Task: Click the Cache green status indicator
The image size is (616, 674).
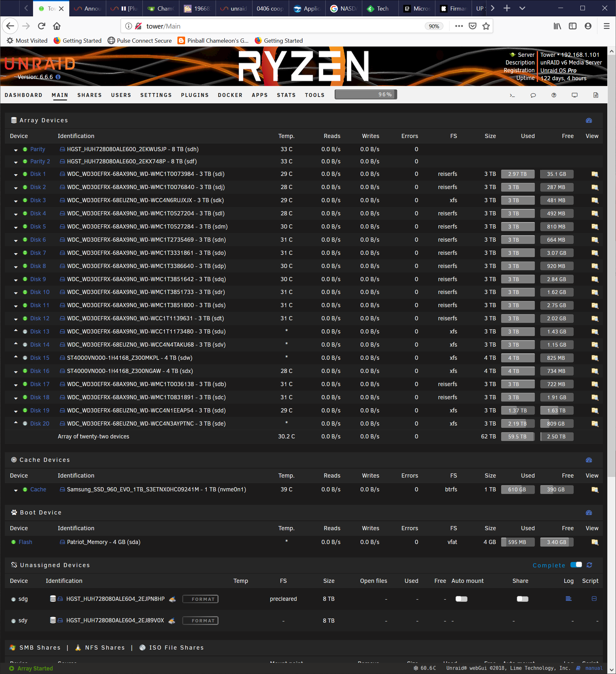Action: pyautogui.click(x=25, y=489)
